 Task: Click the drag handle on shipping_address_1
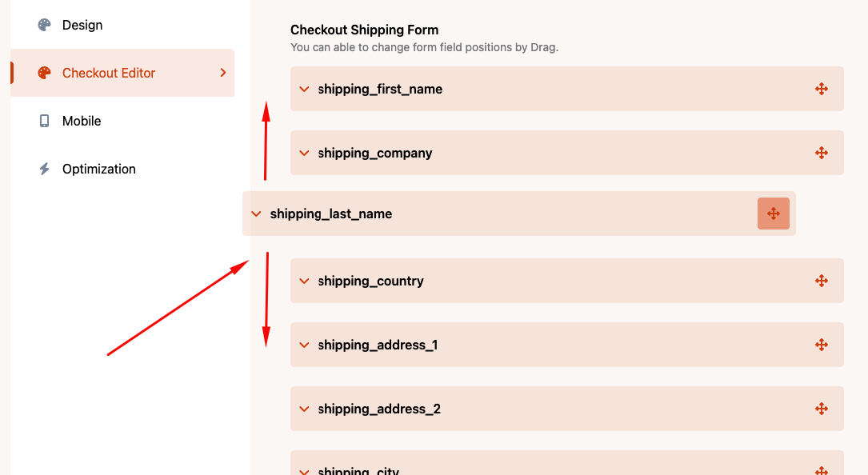[x=822, y=345]
